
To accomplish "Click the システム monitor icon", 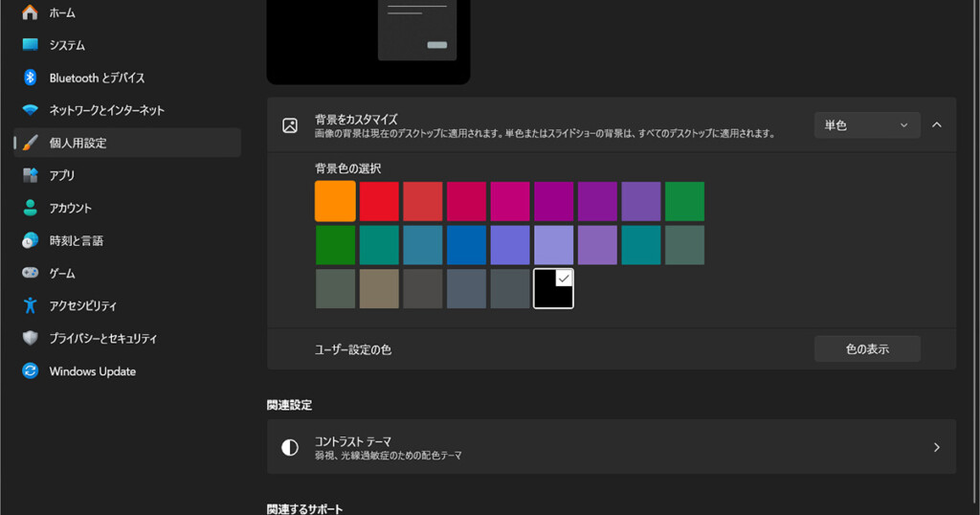I will pyautogui.click(x=30, y=44).
